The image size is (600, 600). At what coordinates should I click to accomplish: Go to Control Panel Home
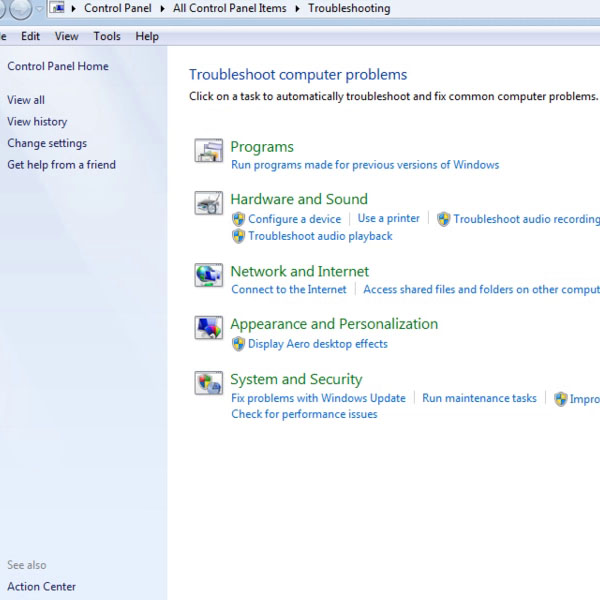58,66
